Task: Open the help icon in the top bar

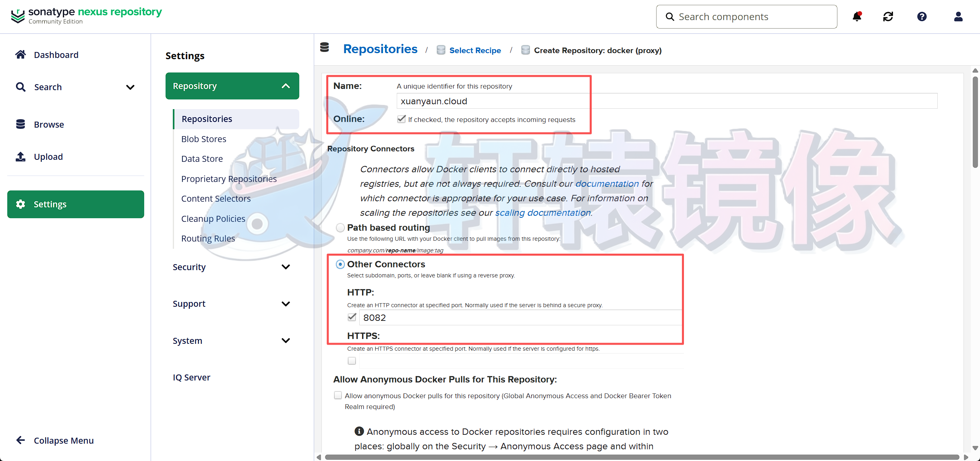Action: point(922,17)
